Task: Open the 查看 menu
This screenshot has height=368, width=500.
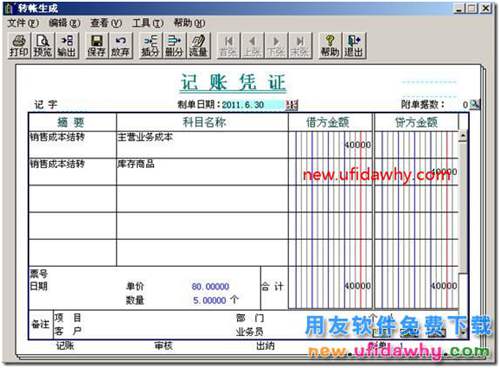Action: [106, 23]
